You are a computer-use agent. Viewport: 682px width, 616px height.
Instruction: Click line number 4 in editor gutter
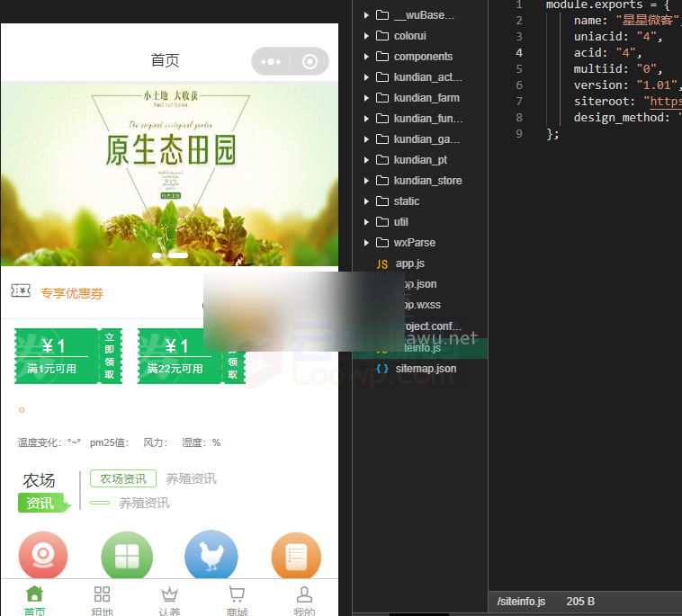(519, 52)
